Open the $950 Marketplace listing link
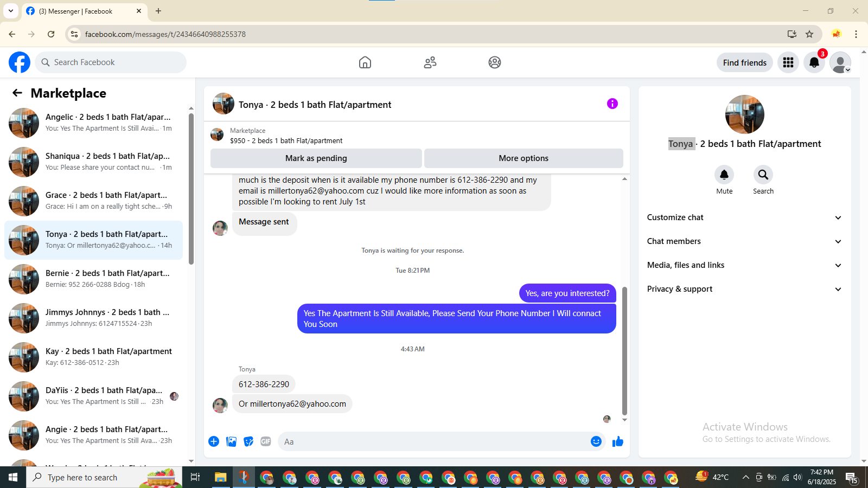Viewport: 868px width, 488px height. click(286, 140)
